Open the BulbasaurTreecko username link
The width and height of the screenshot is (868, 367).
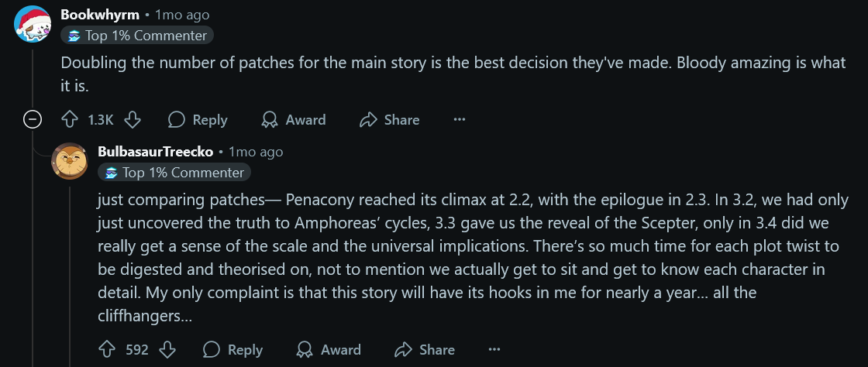[x=156, y=152]
